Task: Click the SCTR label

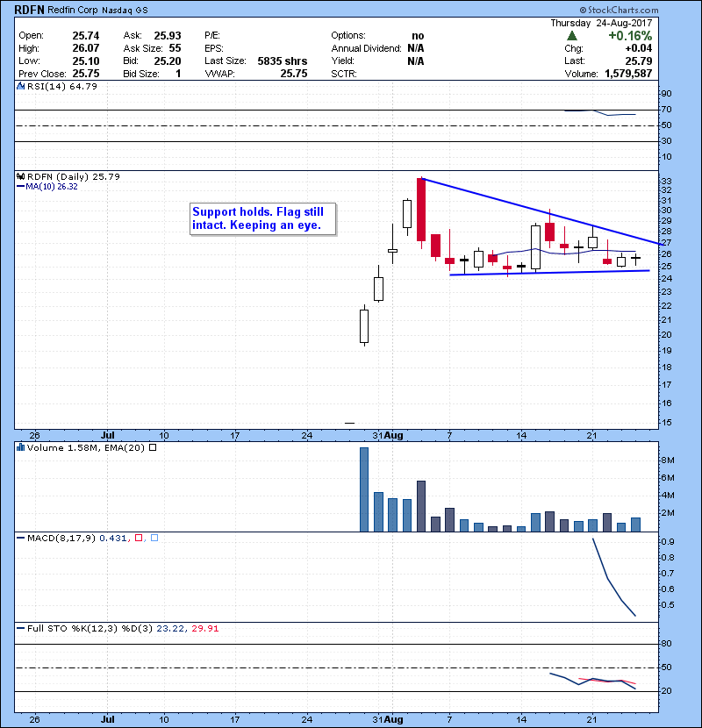Action: pos(344,74)
